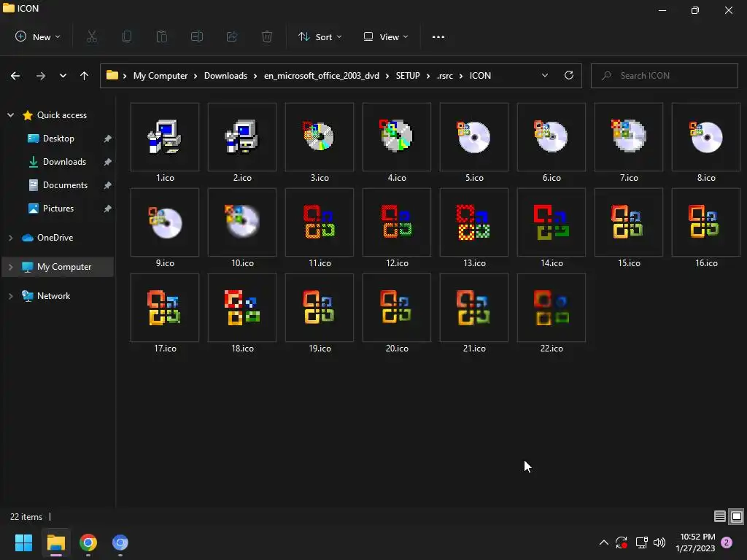Image resolution: width=747 pixels, height=560 pixels.
Task: Open the Sort dropdown menu
Action: tap(320, 36)
